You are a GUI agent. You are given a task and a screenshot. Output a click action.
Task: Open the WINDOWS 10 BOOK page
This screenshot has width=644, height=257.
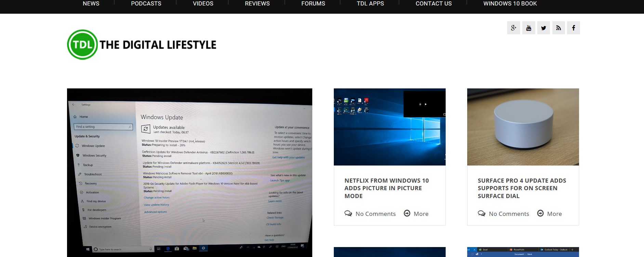(510, 4)
